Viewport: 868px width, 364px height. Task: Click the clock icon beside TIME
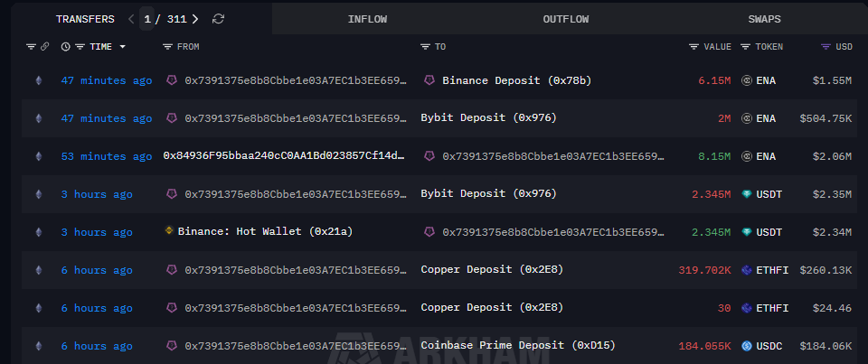coord(65,46)
